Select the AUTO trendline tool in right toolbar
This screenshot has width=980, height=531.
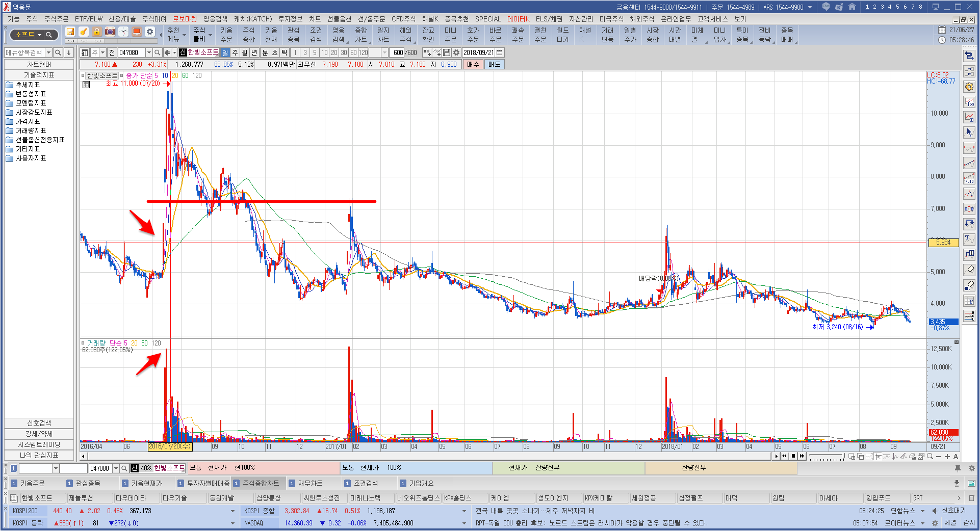[x=969, y=178]
